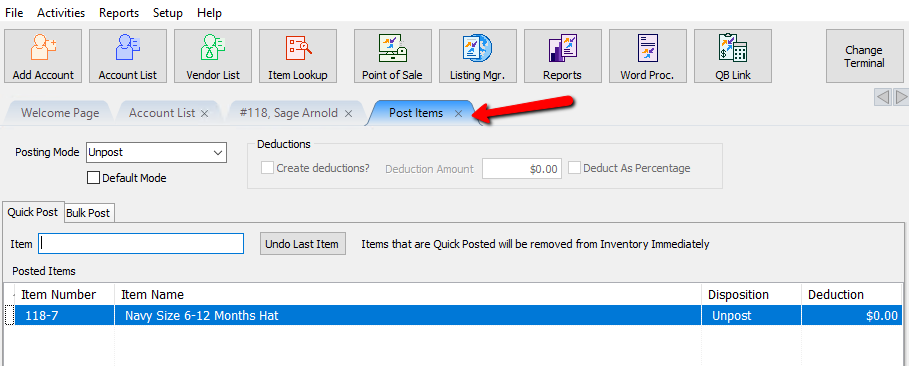Open the Point of Sale screen

tap(392, 56)
